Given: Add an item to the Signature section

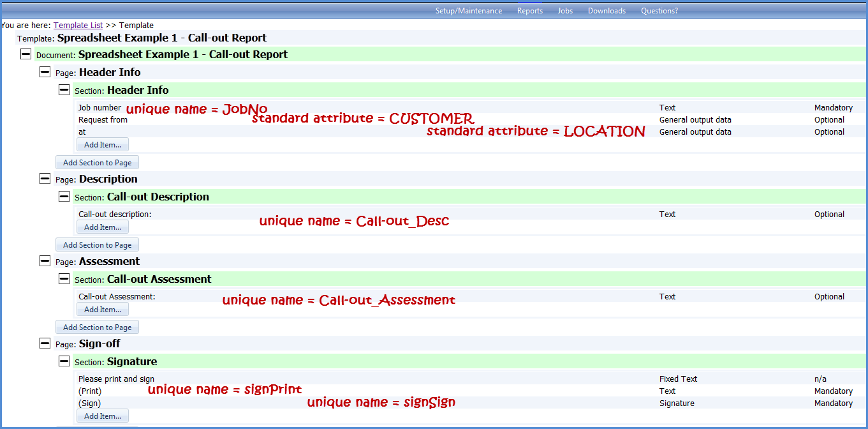Looking at the screenshot, I should coord(102,416).
